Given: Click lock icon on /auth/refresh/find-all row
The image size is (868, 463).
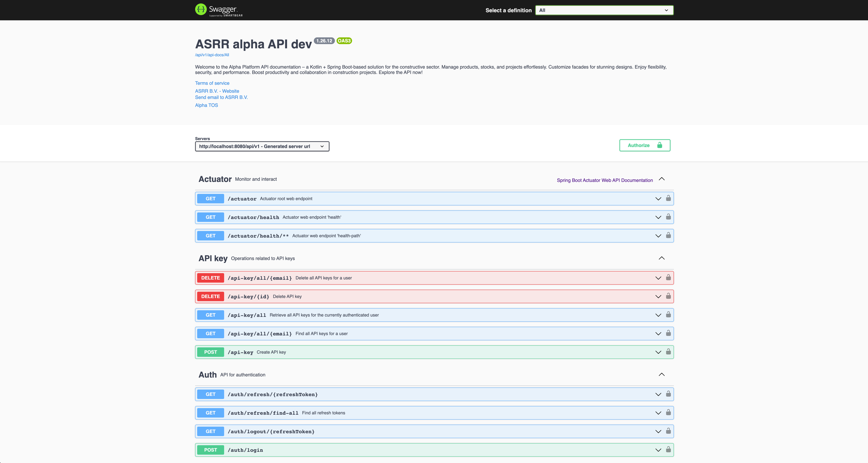Looking at the screenshot, I should click(x=668, y=413).
